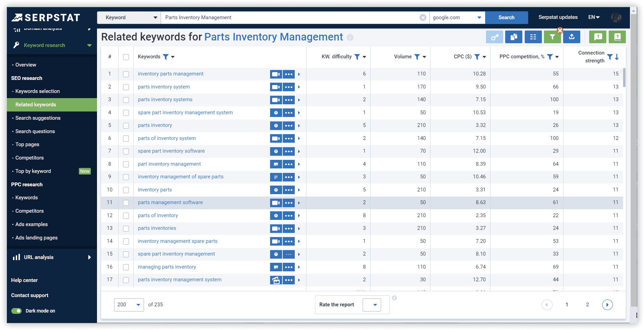Open Search suggestions in the sidebar

[38, 118]
